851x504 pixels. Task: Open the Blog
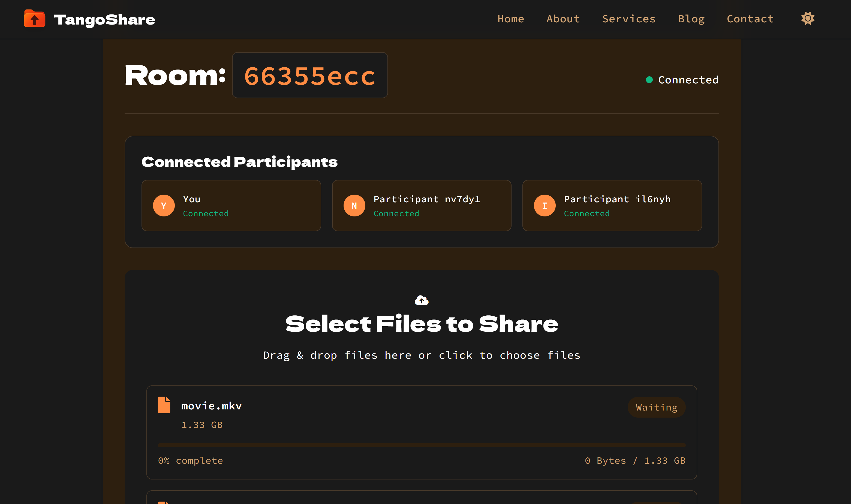coord(691,19)
